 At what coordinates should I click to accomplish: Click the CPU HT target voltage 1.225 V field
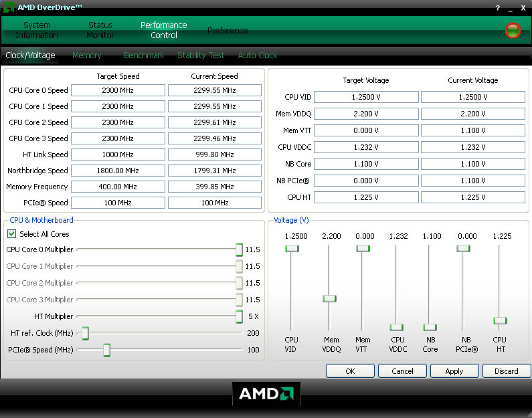pos(366,197)
